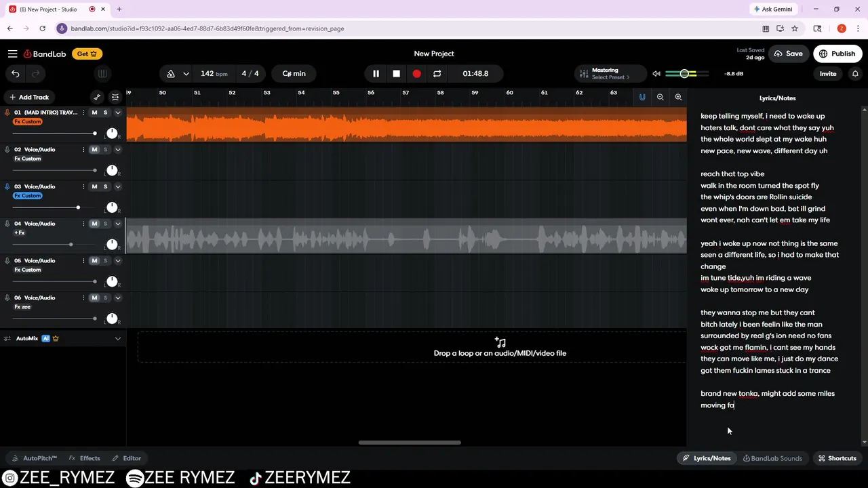Image resolution: width=868 pixels, height=488 pixels.
Task: Invite collaborators
Action: pyautogui.click(x=828, y=73)
